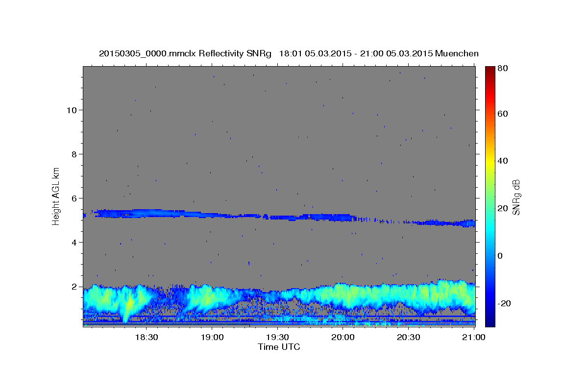The width and height of the screenshot is (588, 392).
Task: Click the height tick label 2
Action: pos(75,286)
